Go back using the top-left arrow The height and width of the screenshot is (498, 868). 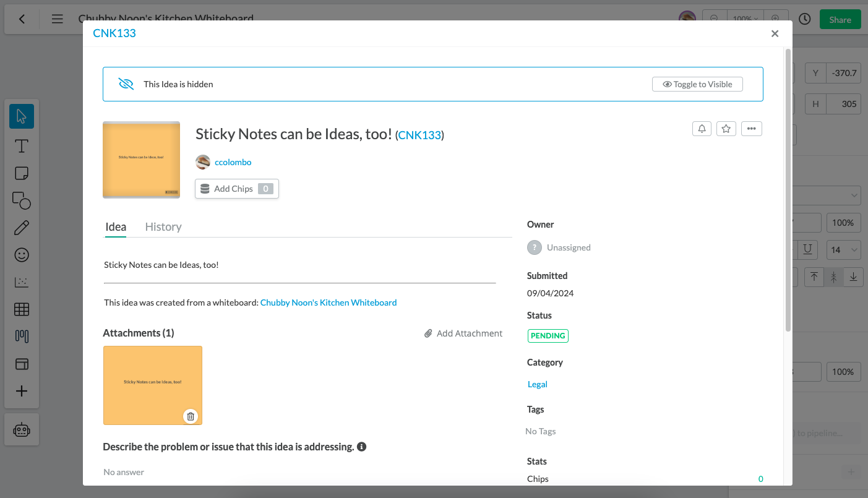pos(22,19)
